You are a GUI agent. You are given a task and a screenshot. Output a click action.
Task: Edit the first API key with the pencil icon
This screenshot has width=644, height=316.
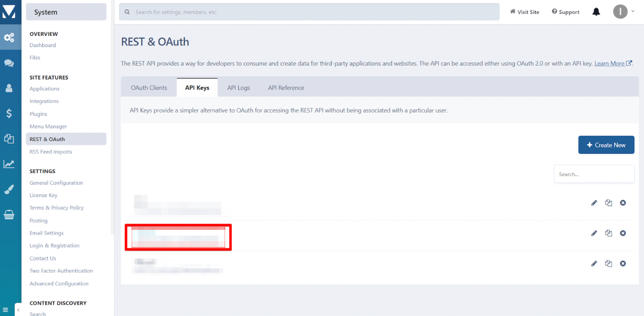[594, 203]
